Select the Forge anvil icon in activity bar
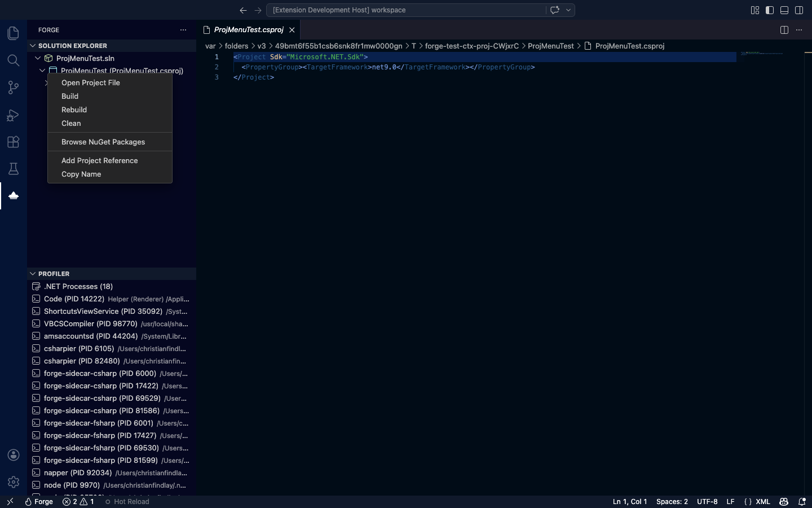 tap(14, 196)
